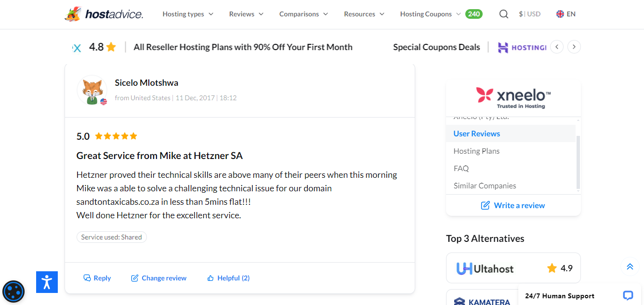Screen dimensions: 644x305
Task: Click Change review
Action: coord(159,278)
